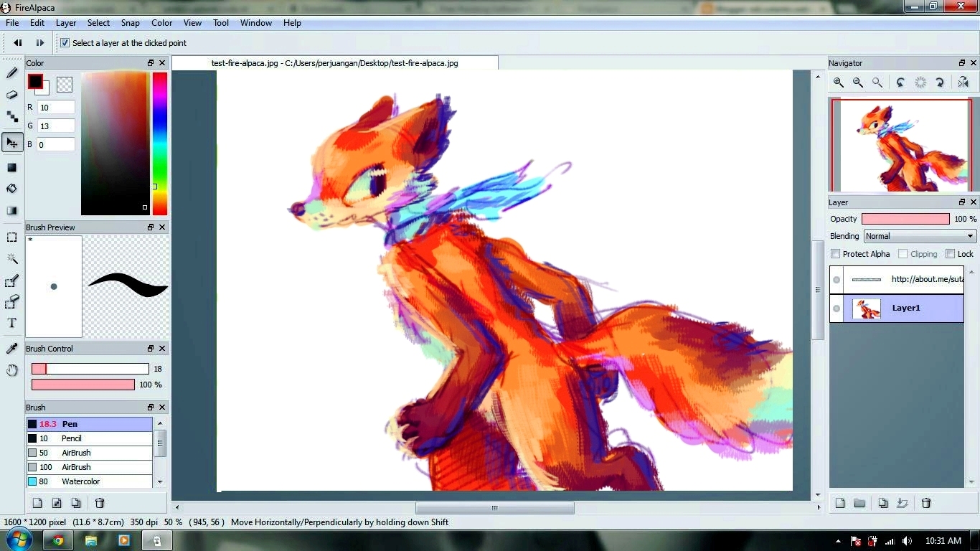This screenshot has width=980, height=551.
Task: Enable Protect Alpha checkbox
Action: [835, 254]
